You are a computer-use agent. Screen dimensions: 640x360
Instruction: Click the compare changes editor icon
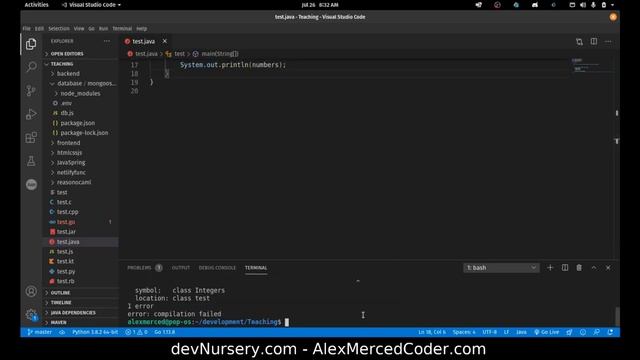[x=579, y=42]
